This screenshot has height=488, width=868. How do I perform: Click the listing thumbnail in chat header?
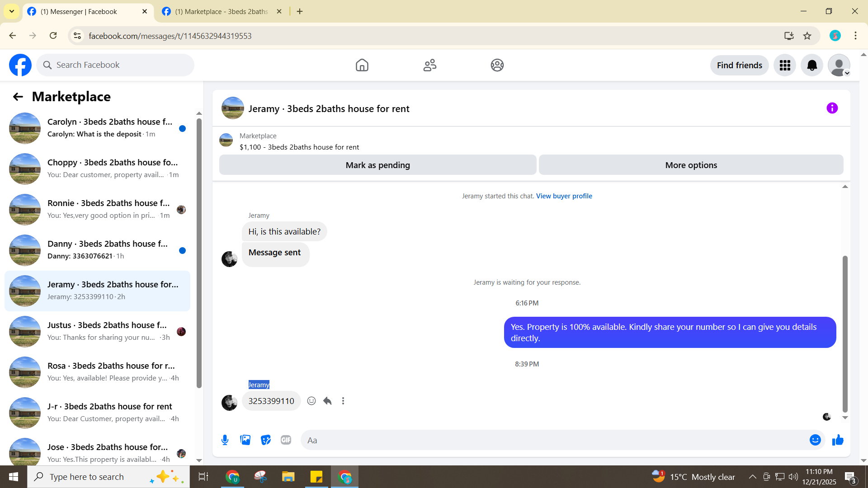coord(233,108)
